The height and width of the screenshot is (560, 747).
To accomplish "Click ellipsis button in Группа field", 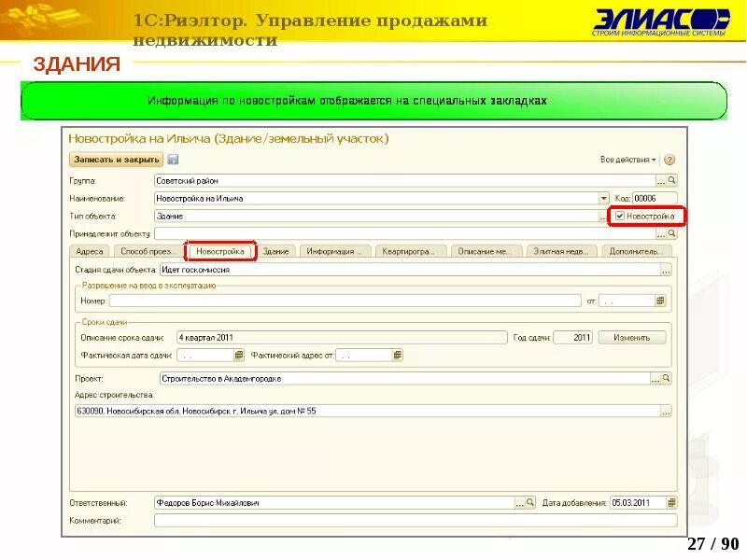I will [661, 181].
